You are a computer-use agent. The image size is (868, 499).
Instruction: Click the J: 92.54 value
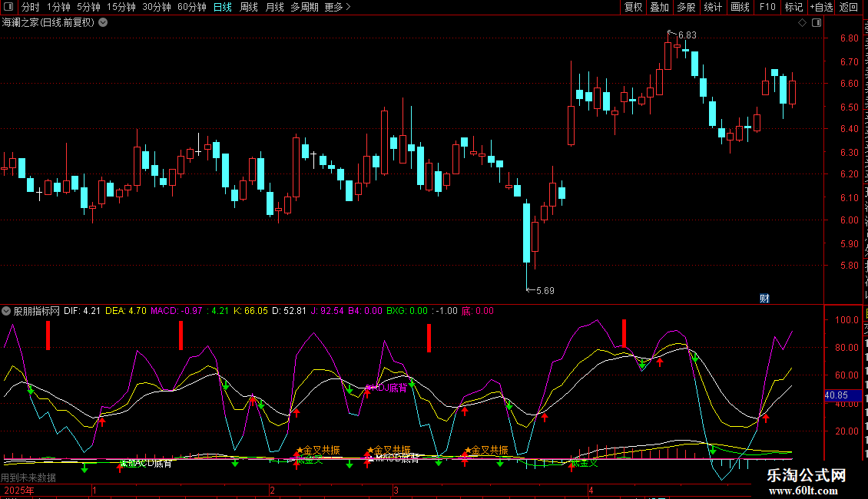click(x=327, y=311)
